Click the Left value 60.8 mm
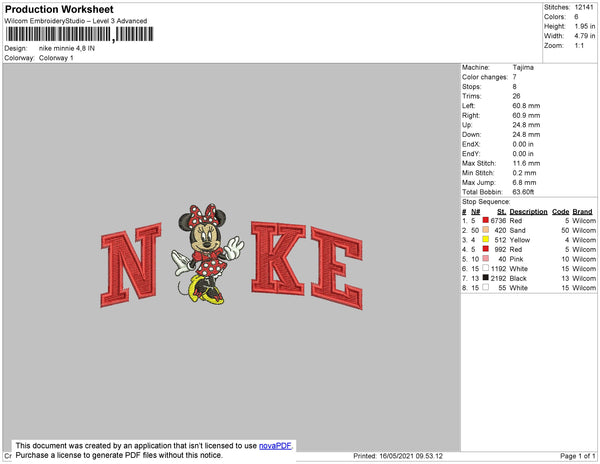Screen dimensions: 600x464 [526, 106]
